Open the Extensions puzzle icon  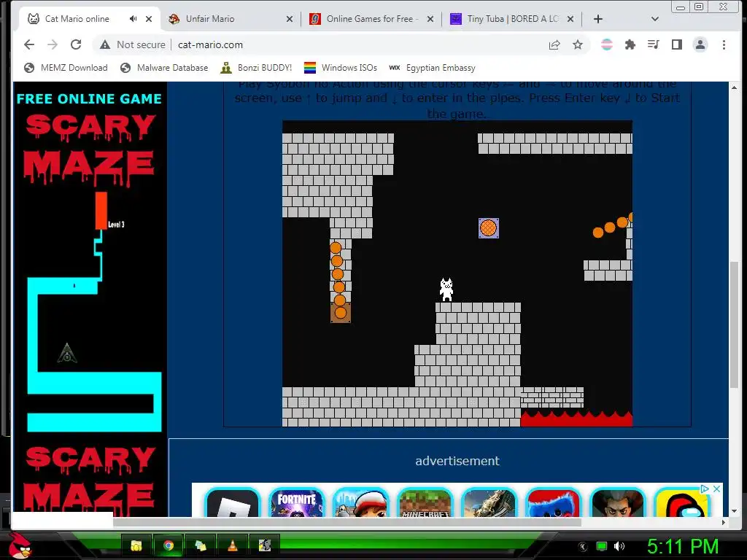(630, 44)
